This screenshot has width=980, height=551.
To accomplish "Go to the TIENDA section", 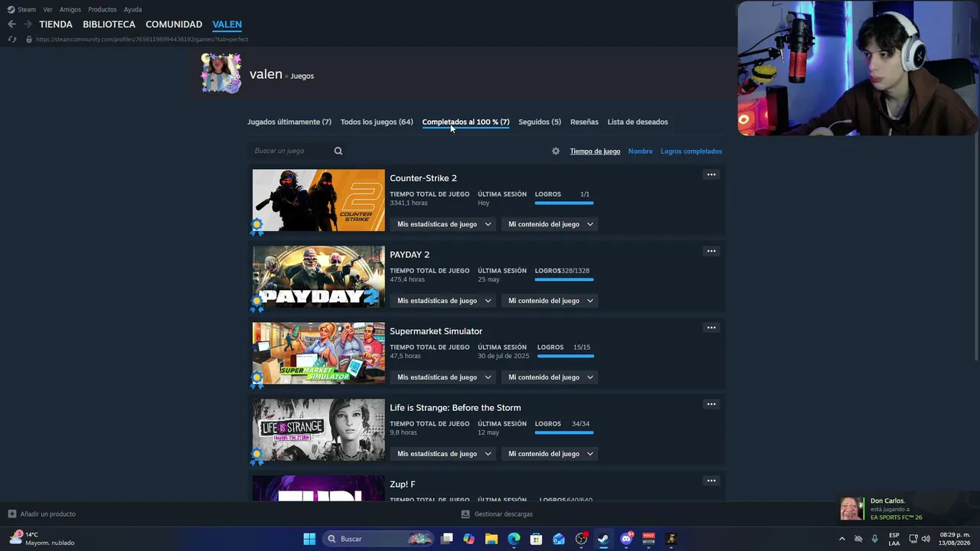I will pyautogui.click(x=56, y=24).
